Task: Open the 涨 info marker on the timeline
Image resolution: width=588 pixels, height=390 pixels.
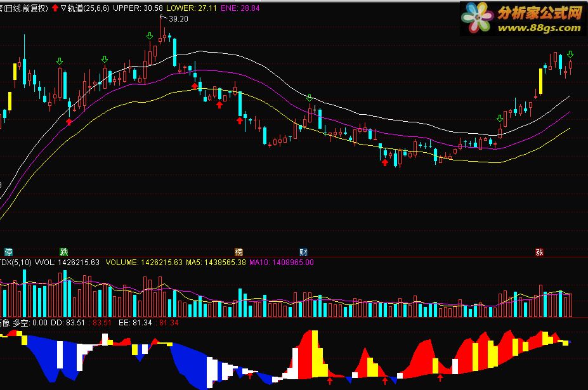Action: [x=539, y=252]
